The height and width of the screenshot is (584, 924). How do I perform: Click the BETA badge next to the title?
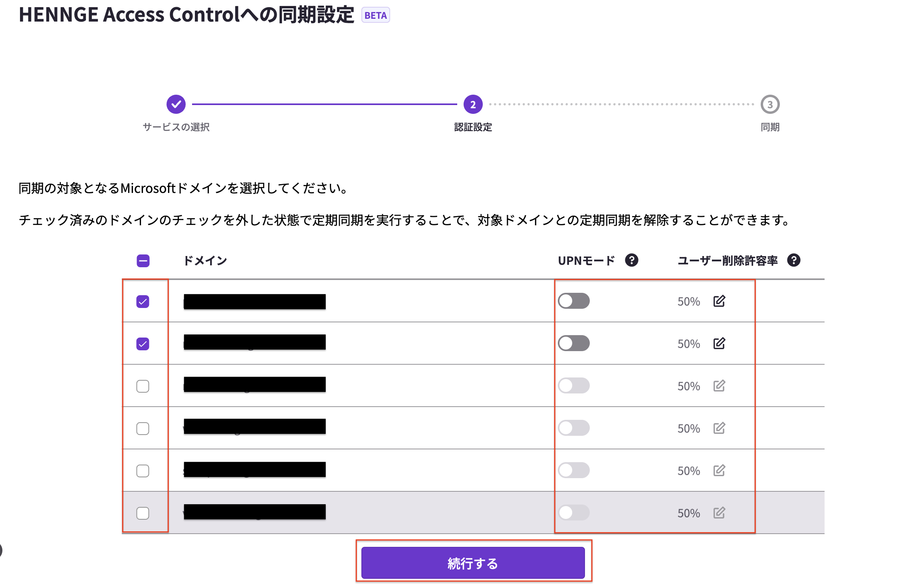click(375, 15)
